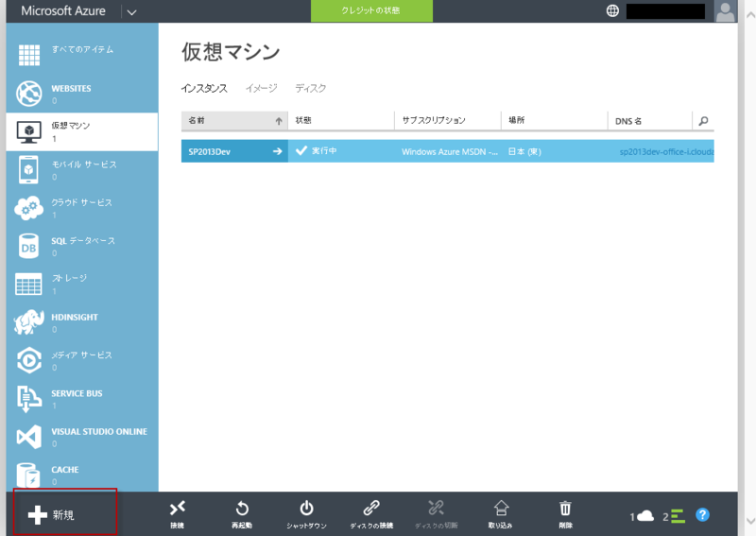Select the Storage table icon

(x=28, y=285)
